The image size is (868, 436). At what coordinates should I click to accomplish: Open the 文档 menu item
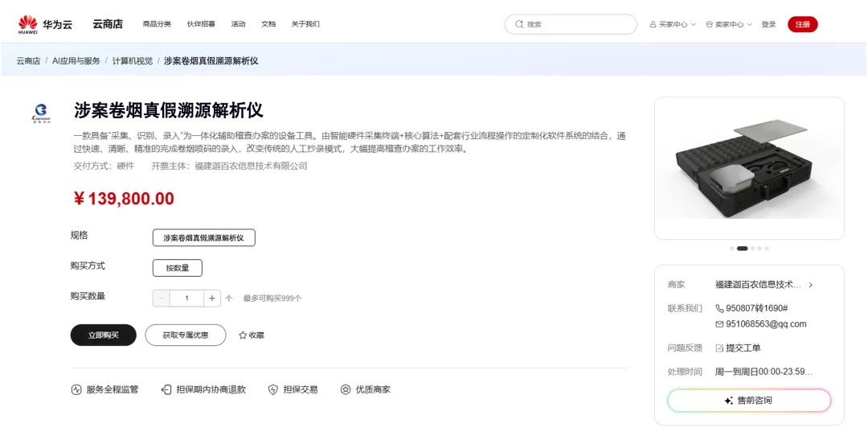click(268, 24)
